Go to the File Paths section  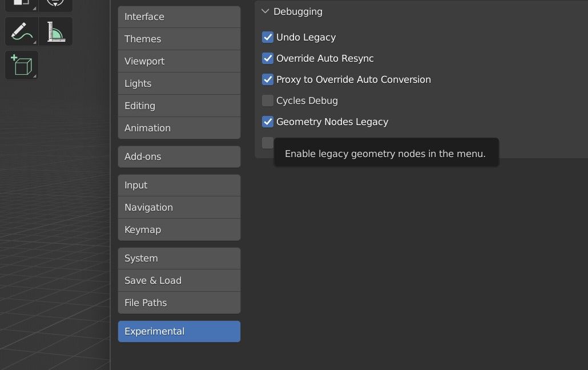pyautogui.click(x=179, y=303)
